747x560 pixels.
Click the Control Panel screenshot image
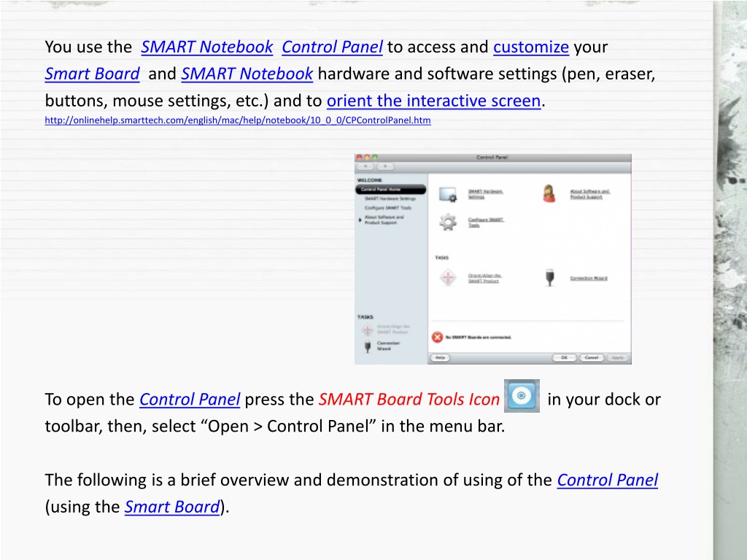[493, 259]
